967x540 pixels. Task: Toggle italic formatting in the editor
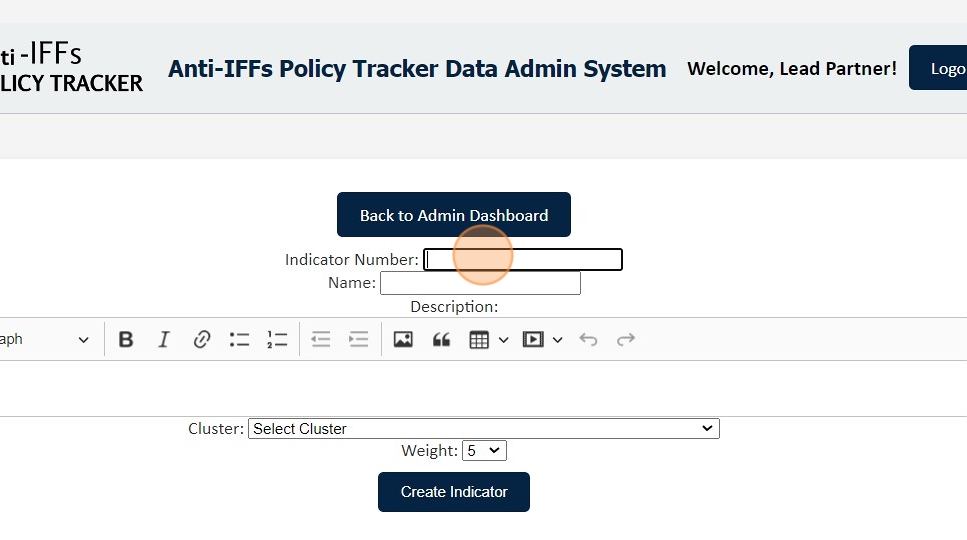click(x=164, y=340)
